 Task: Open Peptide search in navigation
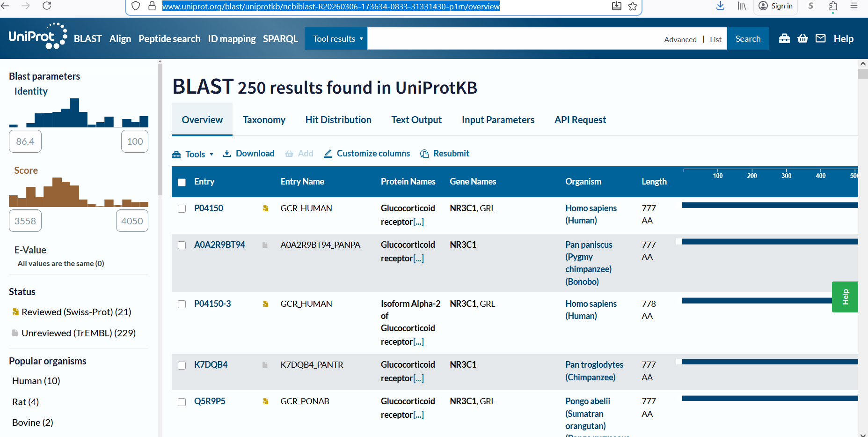(169, 39)
